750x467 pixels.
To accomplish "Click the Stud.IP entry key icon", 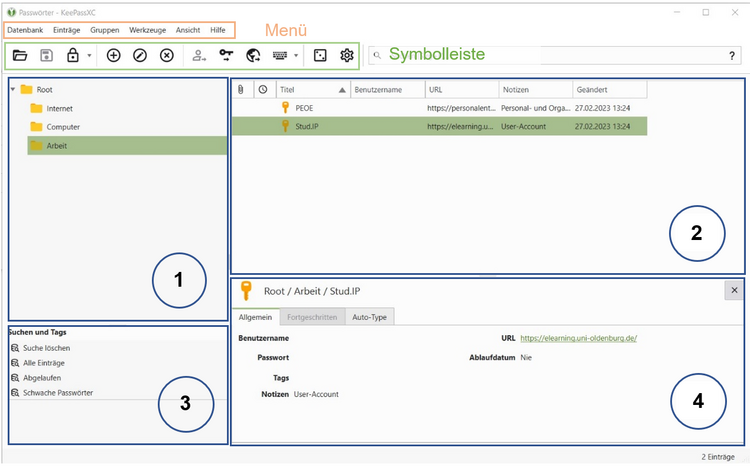I will point(286,126).
